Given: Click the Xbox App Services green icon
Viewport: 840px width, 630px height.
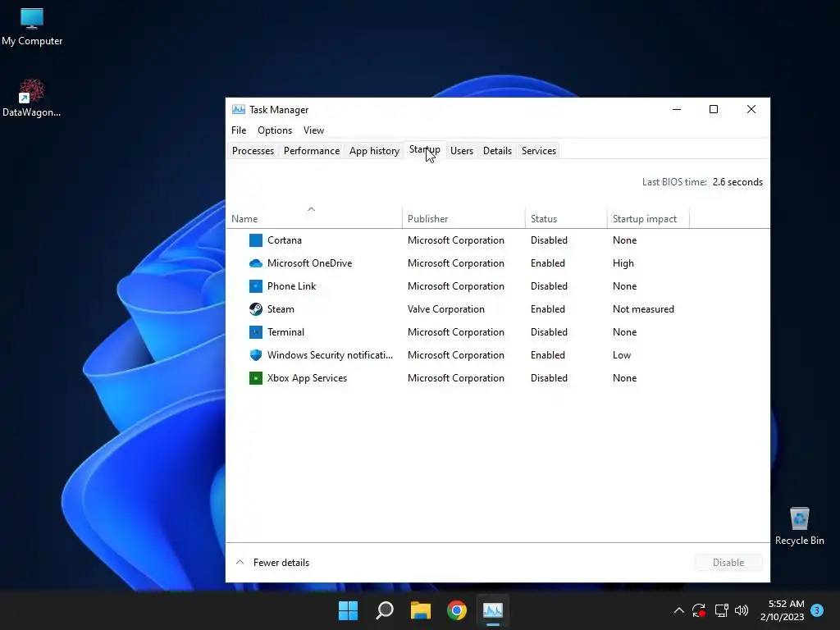Looking at the screenshot, I should [256, 378].
